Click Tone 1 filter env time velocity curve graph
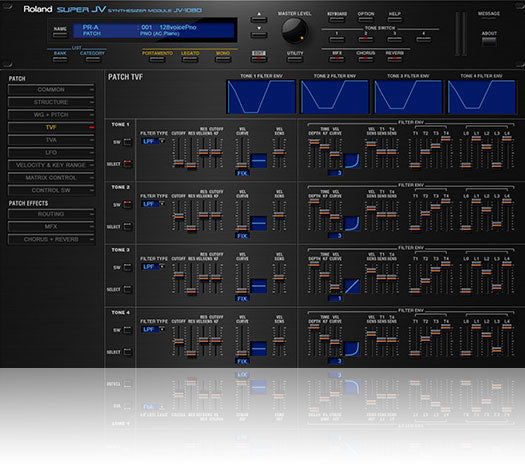The height and width of the screenshot is (468, 525). pyautogui.click(x=352, y=161)
